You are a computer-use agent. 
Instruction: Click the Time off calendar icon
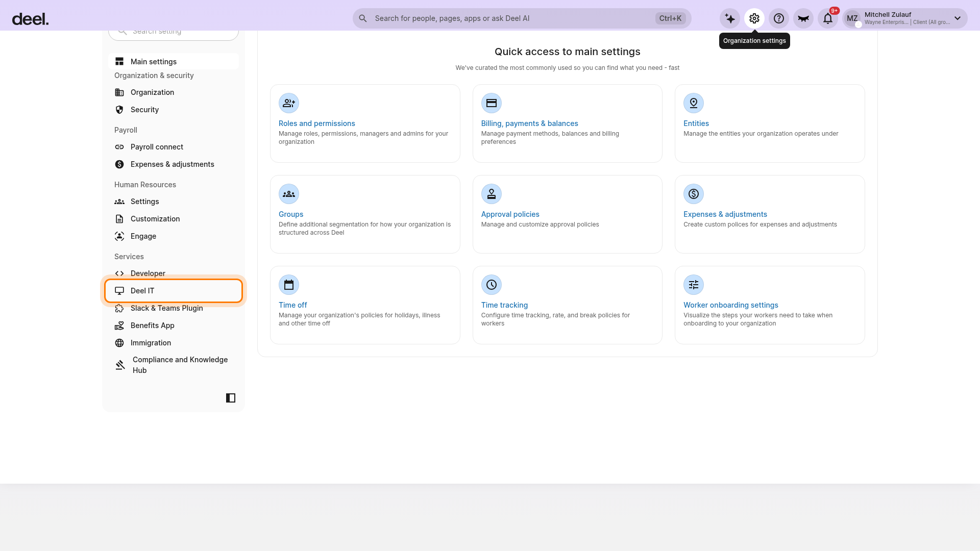pos(289,285)
